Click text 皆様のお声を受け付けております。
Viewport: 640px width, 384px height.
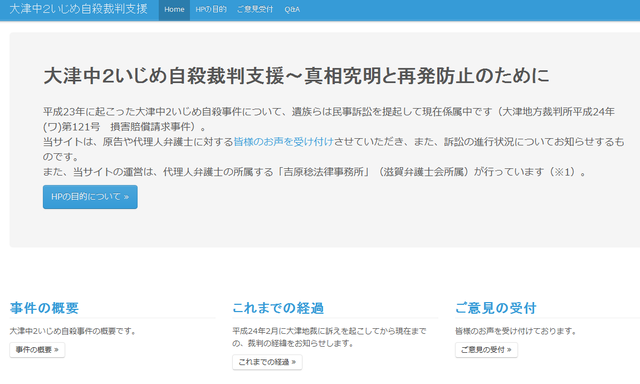point(516,331)
